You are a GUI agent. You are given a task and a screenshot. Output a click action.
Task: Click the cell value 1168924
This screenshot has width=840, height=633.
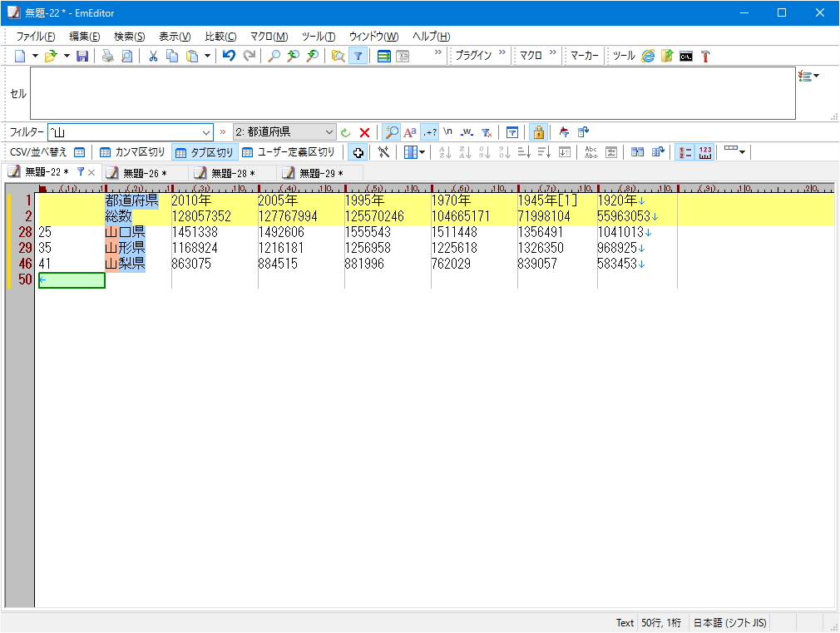click(x=195, y=248)
